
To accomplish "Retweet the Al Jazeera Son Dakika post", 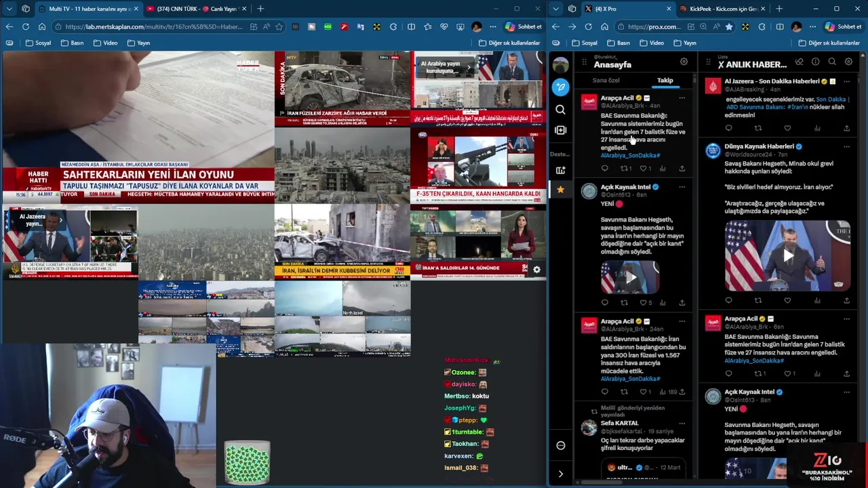I will click(758, 128).
